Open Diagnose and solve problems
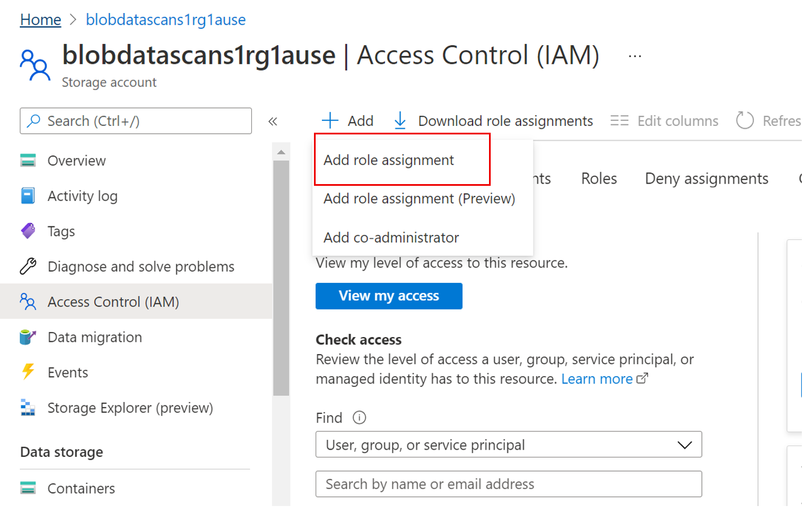 click(x=141, y=267)
